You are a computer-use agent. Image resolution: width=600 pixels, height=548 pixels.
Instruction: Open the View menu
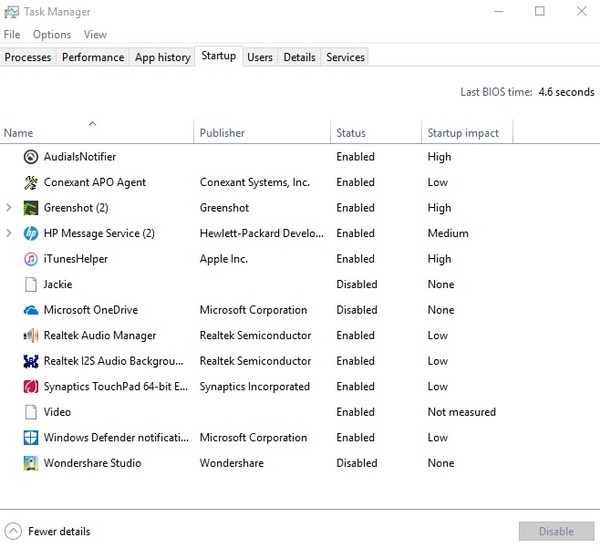95,34
